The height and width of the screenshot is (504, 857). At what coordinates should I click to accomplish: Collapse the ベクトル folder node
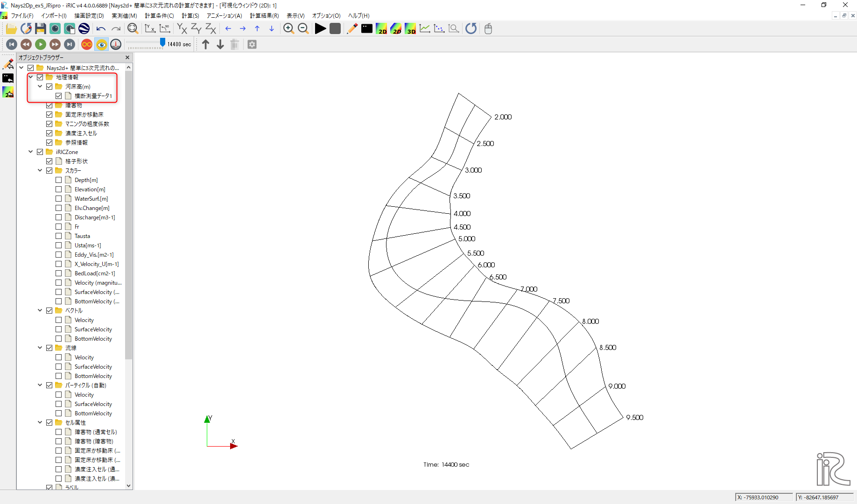pyautogui.click(x=40, y=310)
